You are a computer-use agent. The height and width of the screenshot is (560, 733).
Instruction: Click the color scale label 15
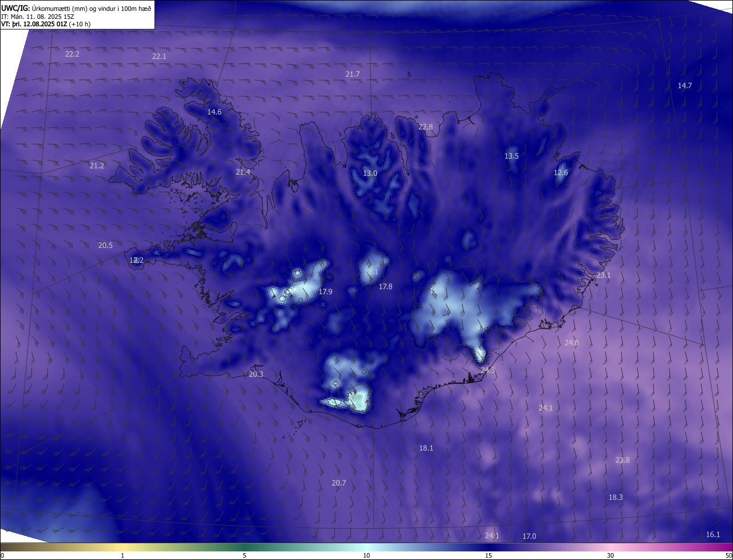pos(488,555)
